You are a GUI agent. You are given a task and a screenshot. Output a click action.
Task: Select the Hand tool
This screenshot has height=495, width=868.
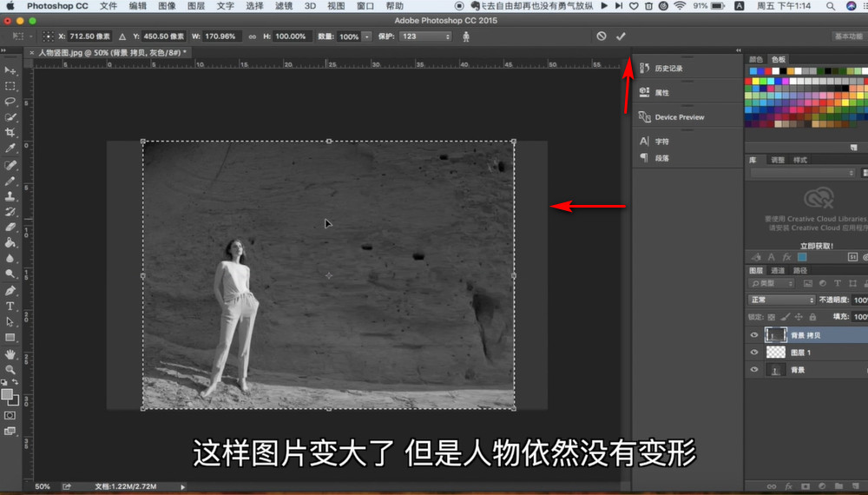[x=10, y=354]
